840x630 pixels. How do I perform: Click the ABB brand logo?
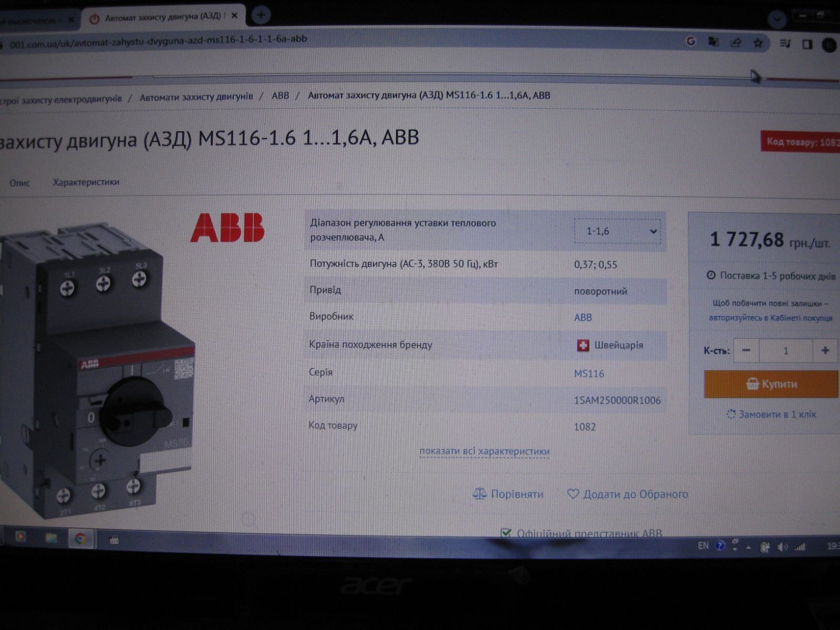click(x=227, y=227)
